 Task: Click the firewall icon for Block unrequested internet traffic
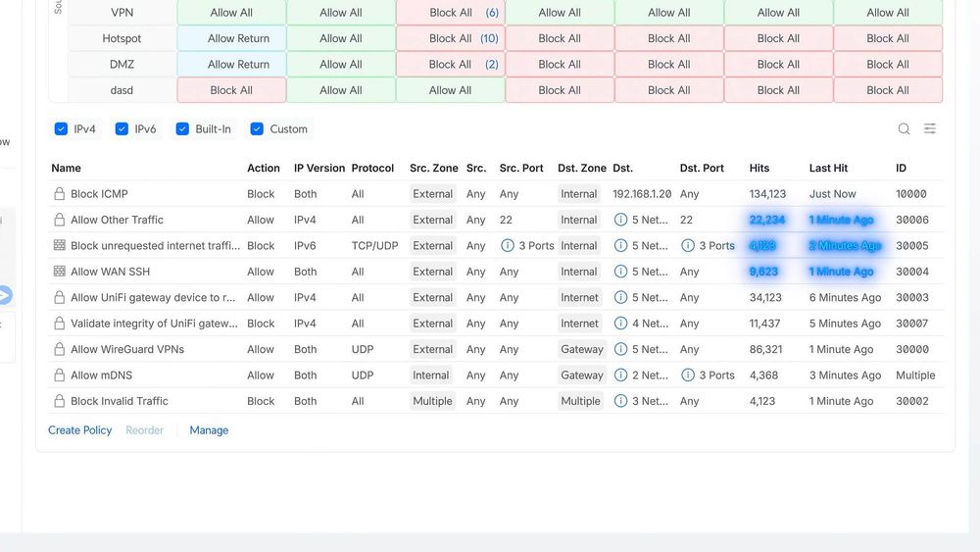tap(60, 245)
